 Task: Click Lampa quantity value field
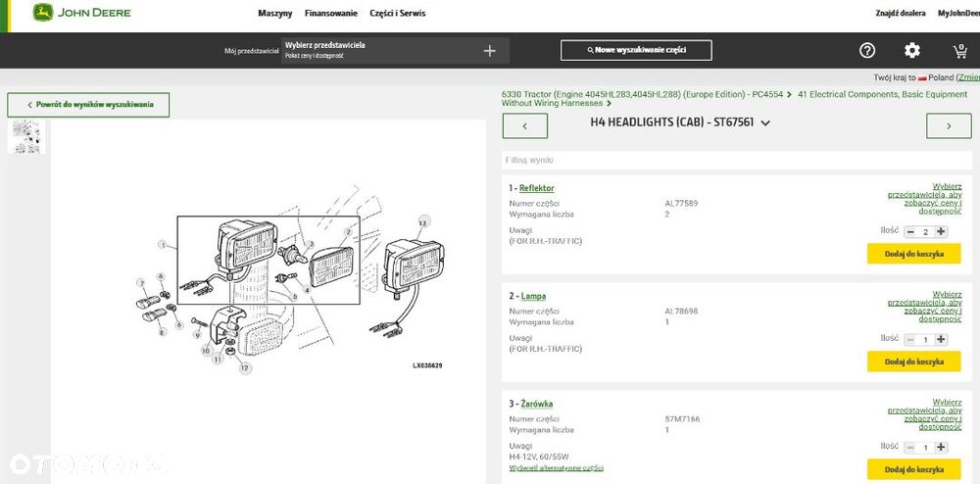pos(926,340)
